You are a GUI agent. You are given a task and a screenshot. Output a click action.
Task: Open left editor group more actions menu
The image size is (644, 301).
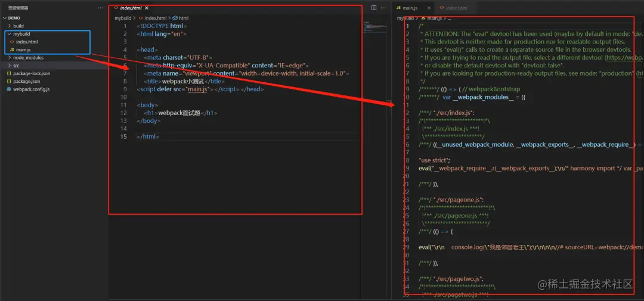pos(383,8)
